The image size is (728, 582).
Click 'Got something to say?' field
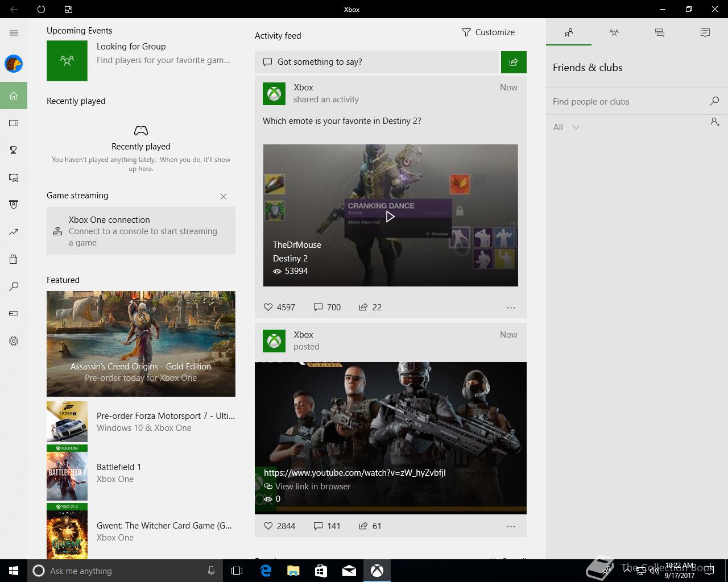377,62
